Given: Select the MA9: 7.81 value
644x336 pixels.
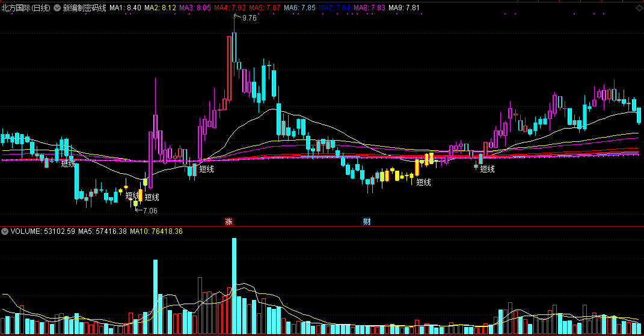Looking at the screenshot, I should pos(404,8).
